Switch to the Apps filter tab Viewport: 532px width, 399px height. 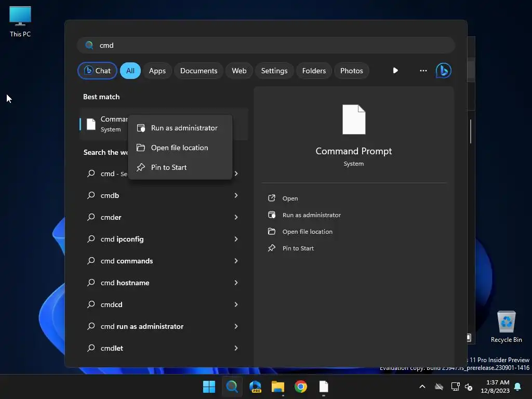pyautogui.click(x=157, y=71)
